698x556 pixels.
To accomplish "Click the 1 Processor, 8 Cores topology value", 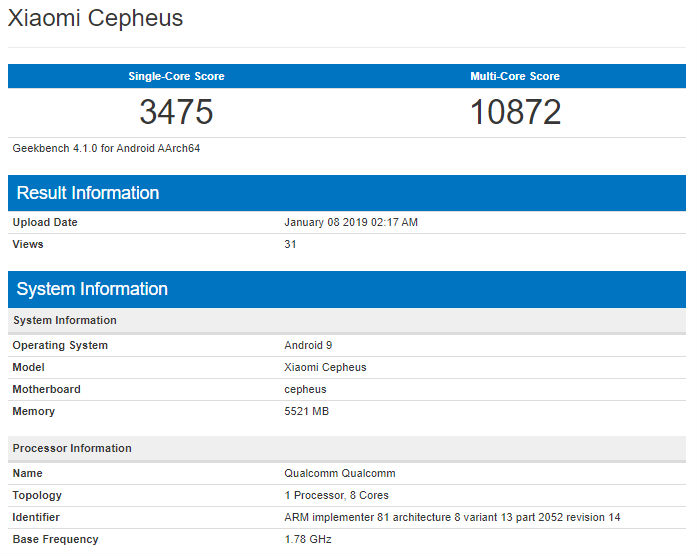I will [336, 495].
